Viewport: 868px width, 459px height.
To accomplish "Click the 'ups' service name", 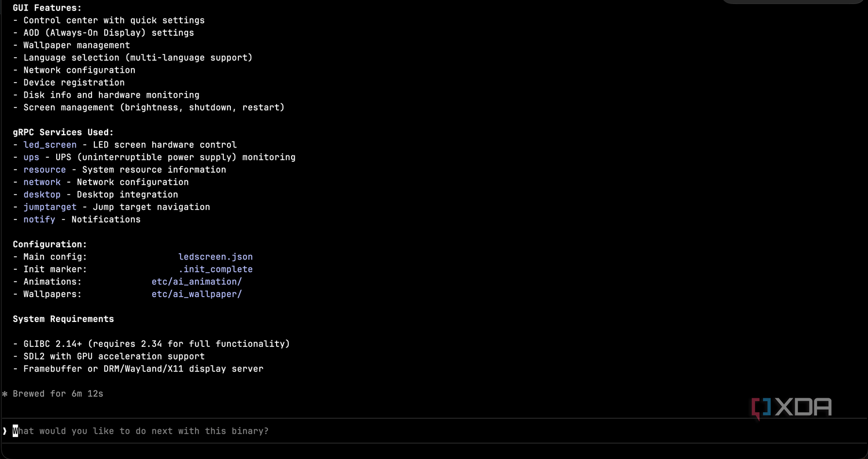I will 31,157.
